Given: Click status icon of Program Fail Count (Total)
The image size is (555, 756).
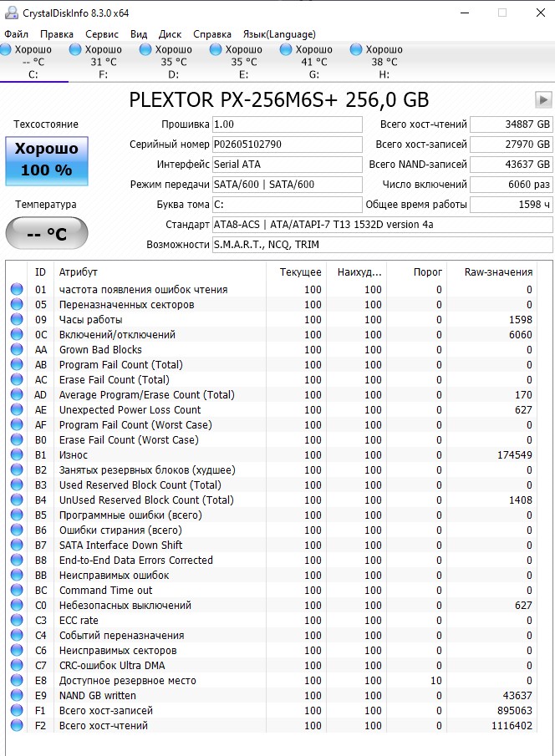Looking at the screenshot, I should (17, 364).
